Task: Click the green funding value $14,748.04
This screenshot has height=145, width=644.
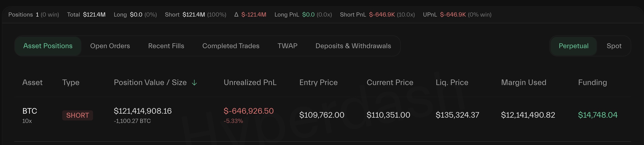Action: [x=598, y=115]
